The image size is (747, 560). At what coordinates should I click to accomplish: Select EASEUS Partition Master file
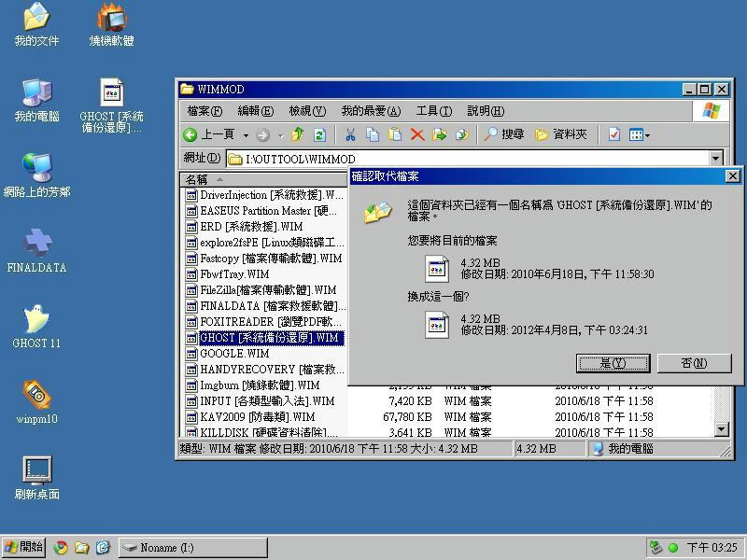click(x=261, y=211)
